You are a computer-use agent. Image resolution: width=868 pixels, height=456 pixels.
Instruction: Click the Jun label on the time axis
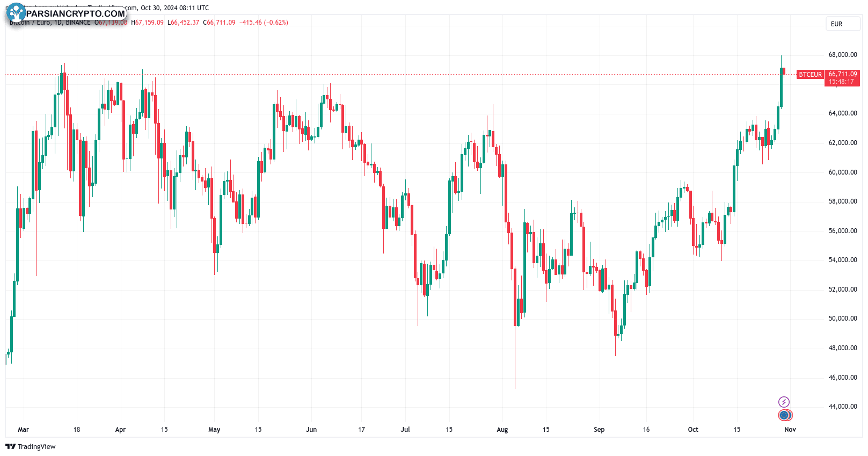[x=311, y=430]
